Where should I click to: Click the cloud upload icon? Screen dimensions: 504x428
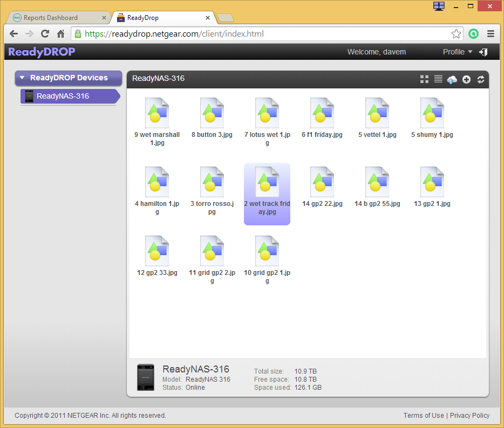click(452, 79)
